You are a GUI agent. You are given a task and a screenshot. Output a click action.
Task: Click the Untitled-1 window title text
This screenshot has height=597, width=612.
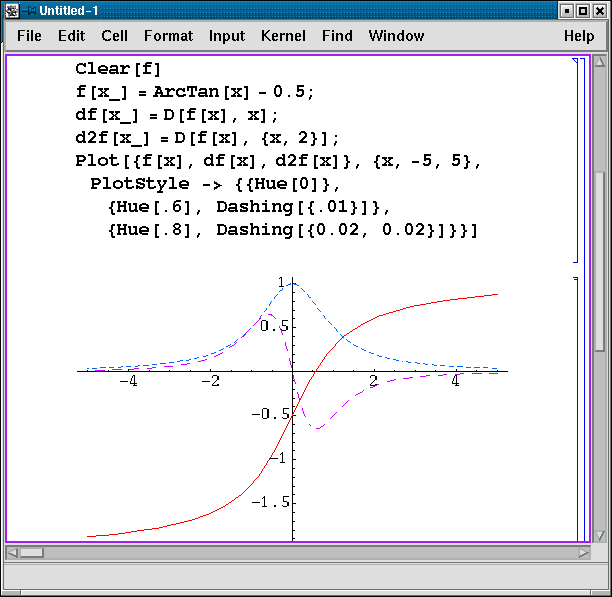(x=69, y=11)
